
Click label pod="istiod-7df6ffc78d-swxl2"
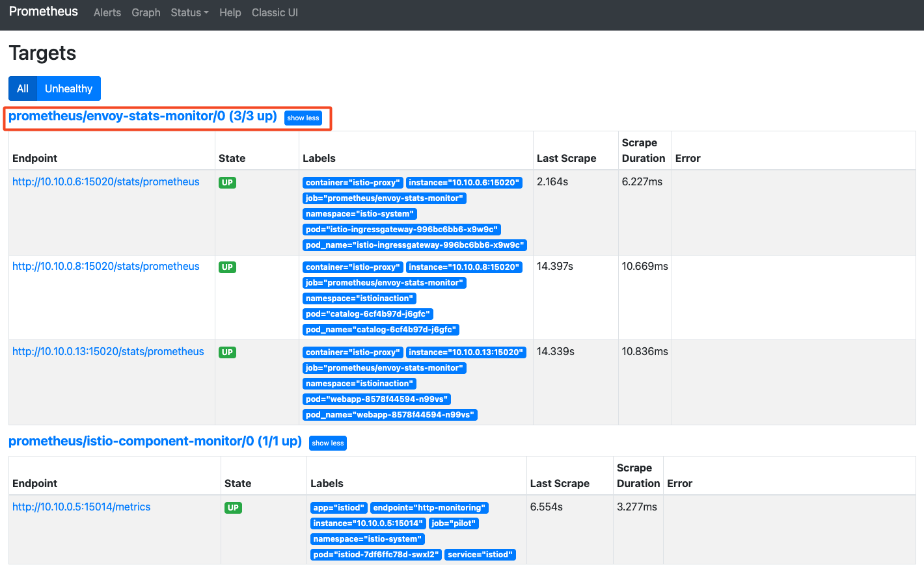coord(376,555)
